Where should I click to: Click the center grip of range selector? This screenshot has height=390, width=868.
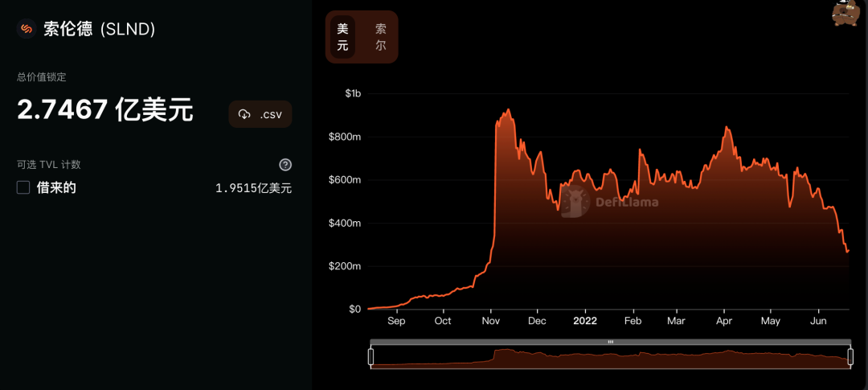(x=610, y=342)
